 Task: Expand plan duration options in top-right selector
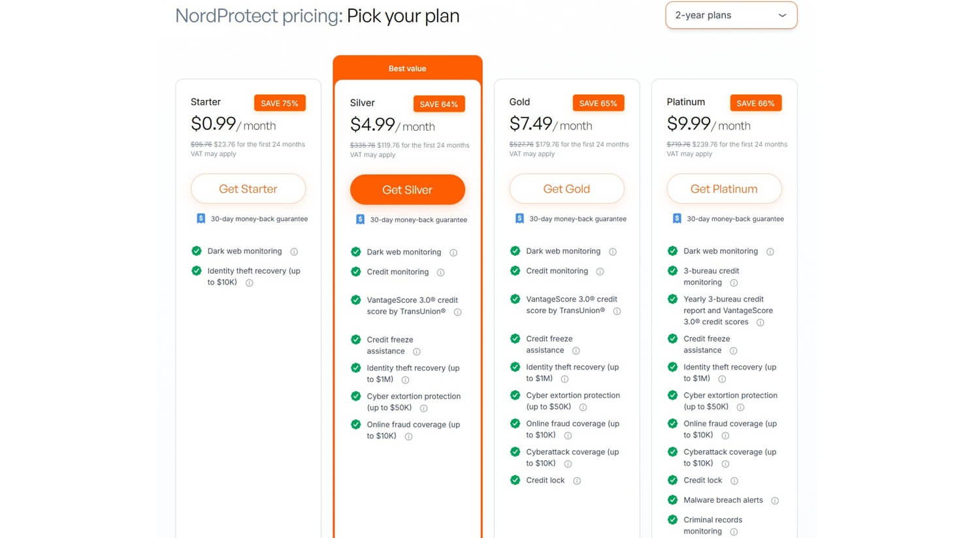click(x=730, y=15)
